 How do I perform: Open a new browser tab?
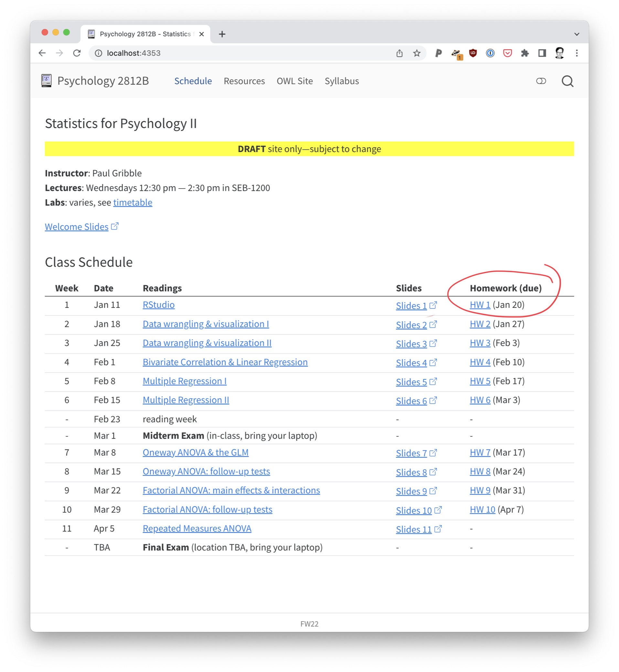click(x=222, y=34)
